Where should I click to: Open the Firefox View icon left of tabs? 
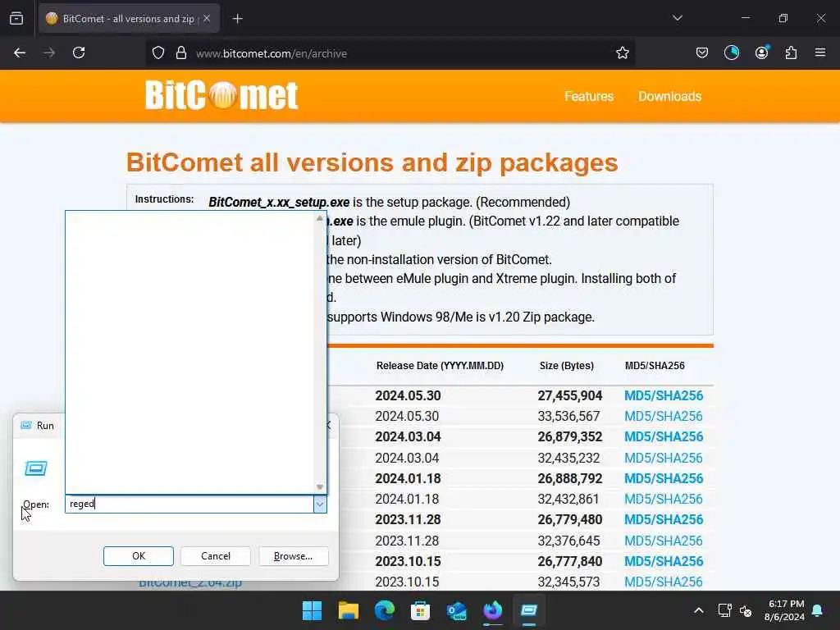16,18
